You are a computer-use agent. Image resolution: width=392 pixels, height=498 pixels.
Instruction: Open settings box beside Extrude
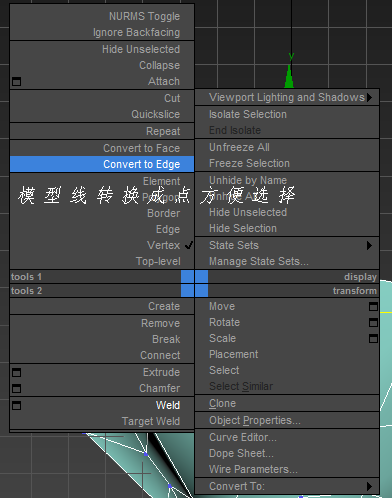coord(16,372)
